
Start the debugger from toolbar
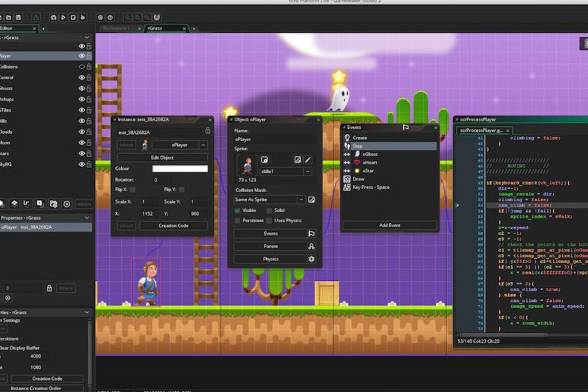point(53,17)
